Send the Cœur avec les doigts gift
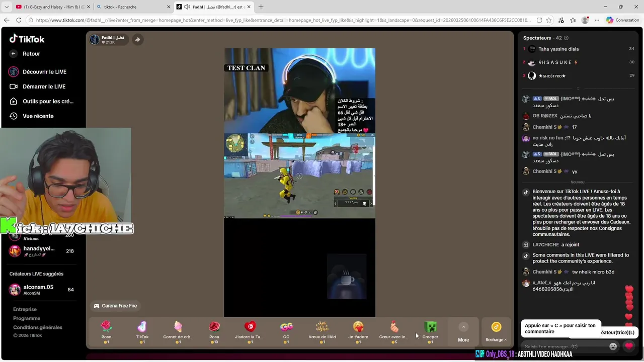This screenshot has width=644, height=362. tap(394, 332)
